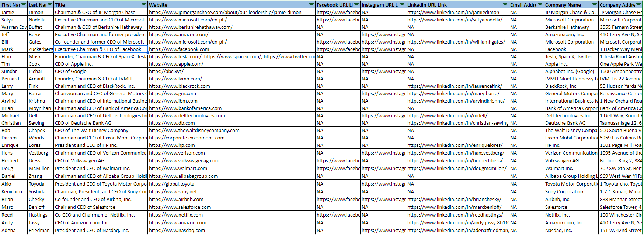The image size is (644, 235).
Task: Select the Zuckerberg last name cell
Action: click(41, 49)
